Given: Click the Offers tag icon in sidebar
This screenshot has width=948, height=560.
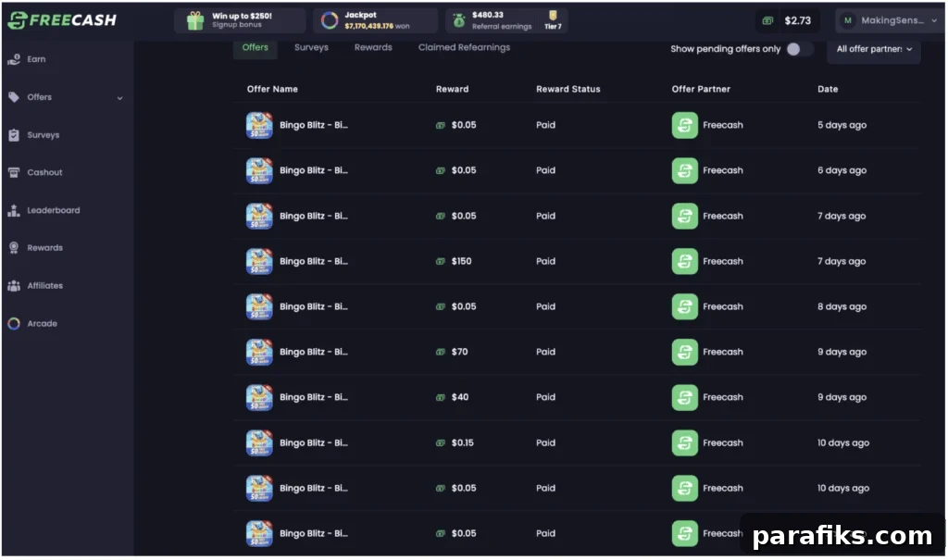Looking at the screenshot, I should [14, 97].
